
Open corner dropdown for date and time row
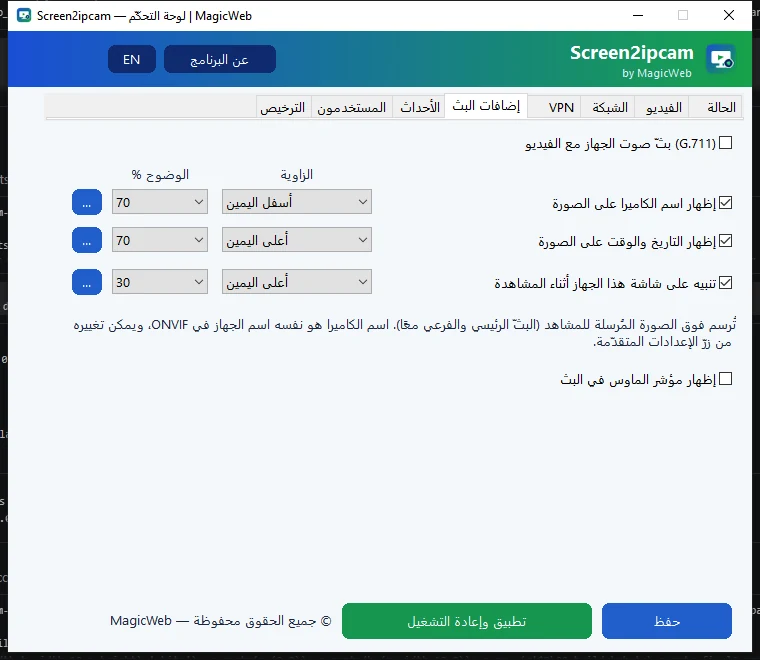pos(297,240)
